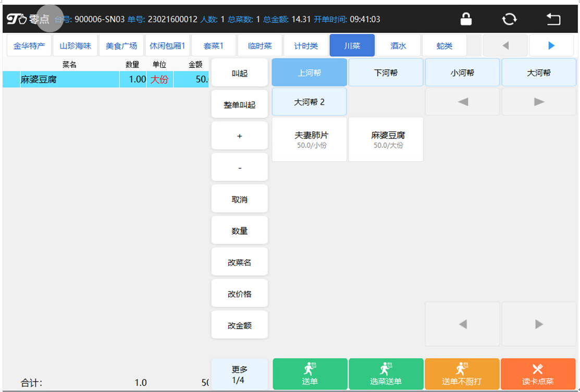580x392 pixels.
Task: Click the refresh sync icon
Action: pyautogui.click(x=509, y=19)
